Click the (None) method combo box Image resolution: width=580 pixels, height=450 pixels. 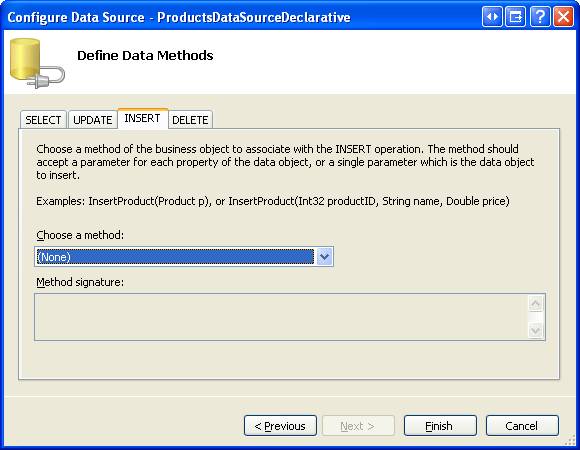184,257
